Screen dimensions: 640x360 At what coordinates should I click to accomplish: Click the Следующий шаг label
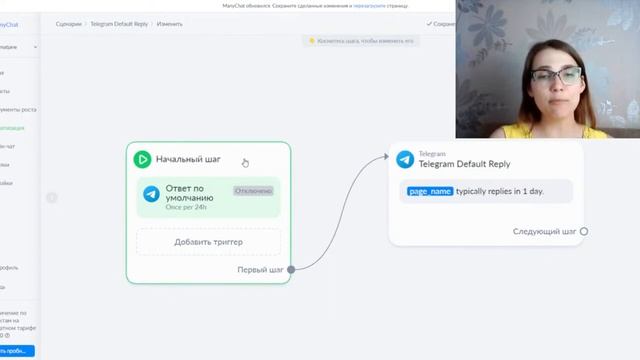[x=544, y=231]
